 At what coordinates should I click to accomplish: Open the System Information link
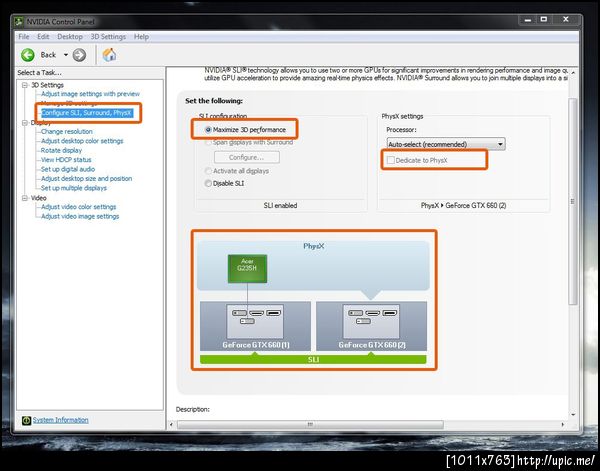point(60,420)
